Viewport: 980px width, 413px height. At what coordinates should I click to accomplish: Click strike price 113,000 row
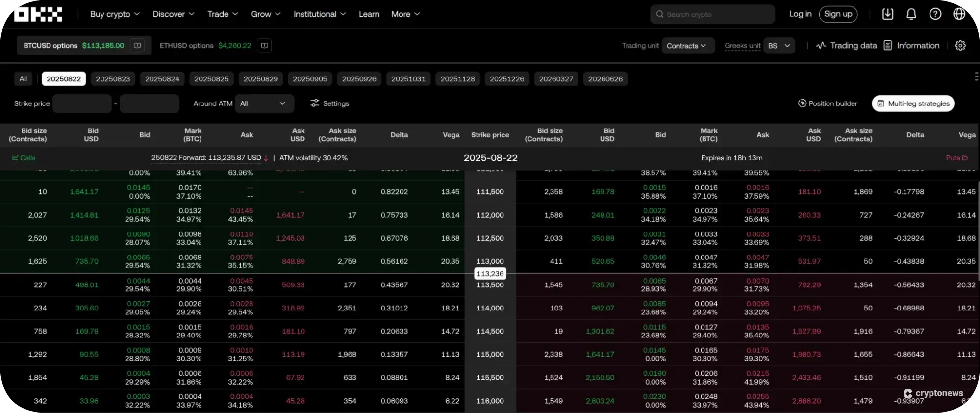pos(490,261)
